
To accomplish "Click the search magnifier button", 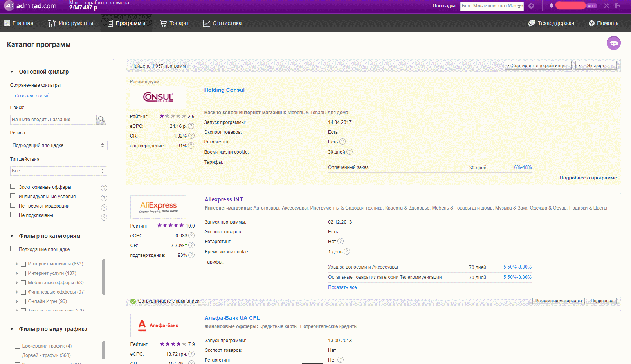I will pos(101,120).
